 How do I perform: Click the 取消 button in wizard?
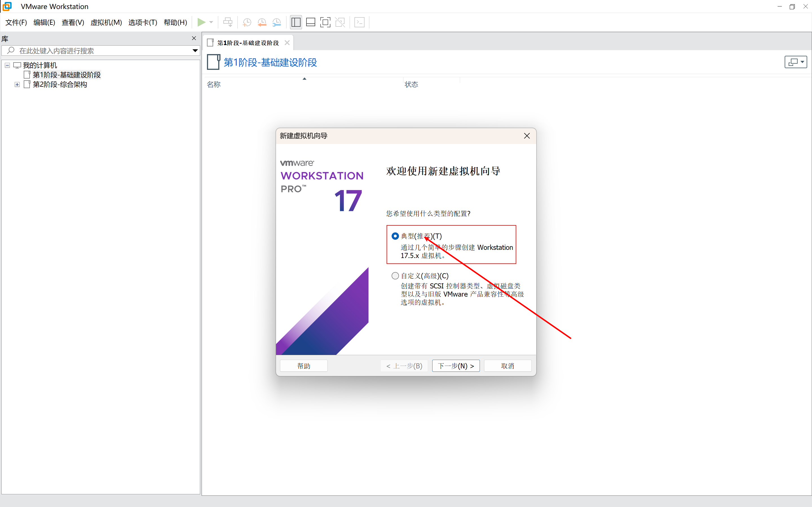507,366
